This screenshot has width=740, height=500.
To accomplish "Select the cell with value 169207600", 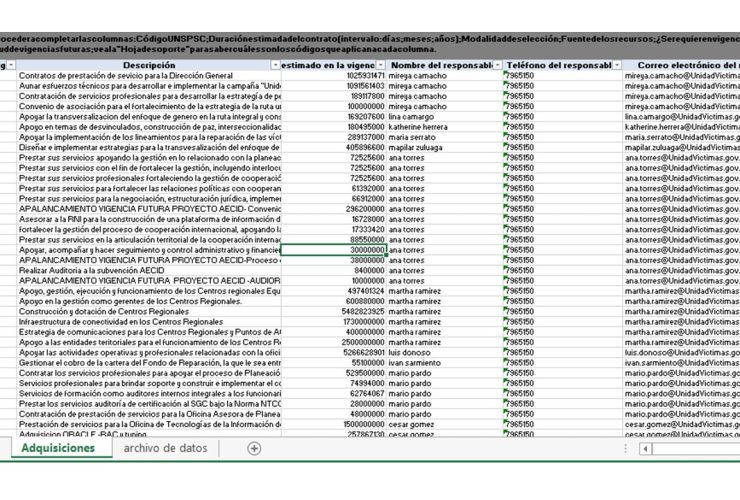I will [334, 117].
